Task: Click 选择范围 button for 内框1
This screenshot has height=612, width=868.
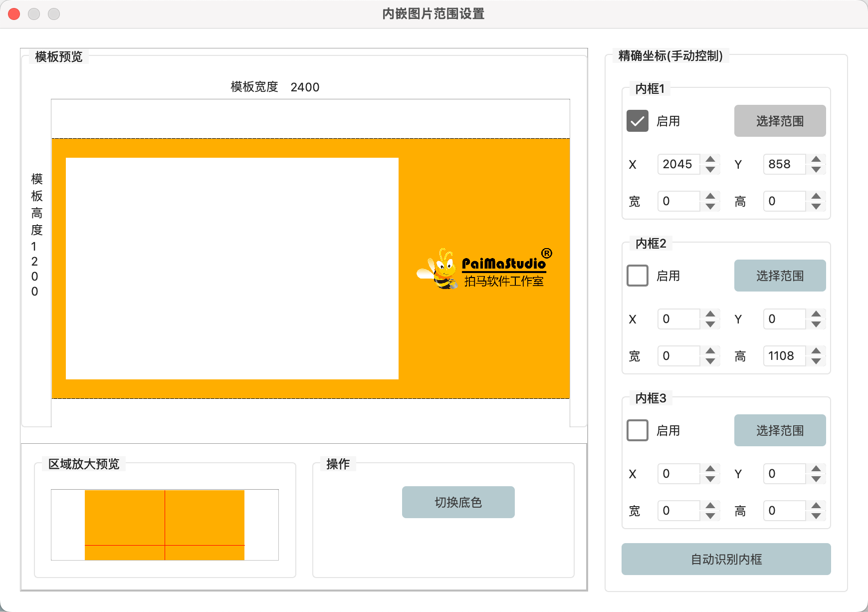Action: tap(780, 120)
